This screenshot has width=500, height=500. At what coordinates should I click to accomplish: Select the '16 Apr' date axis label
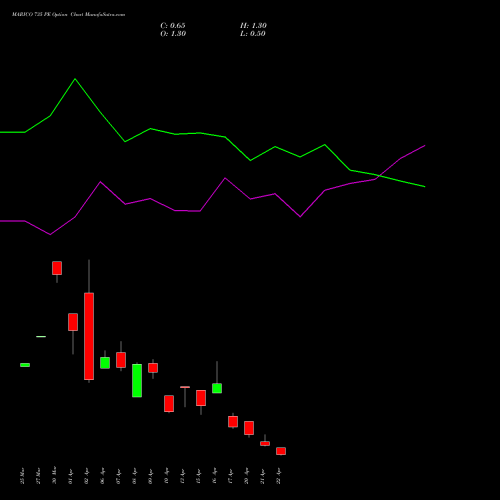(214, 476)
